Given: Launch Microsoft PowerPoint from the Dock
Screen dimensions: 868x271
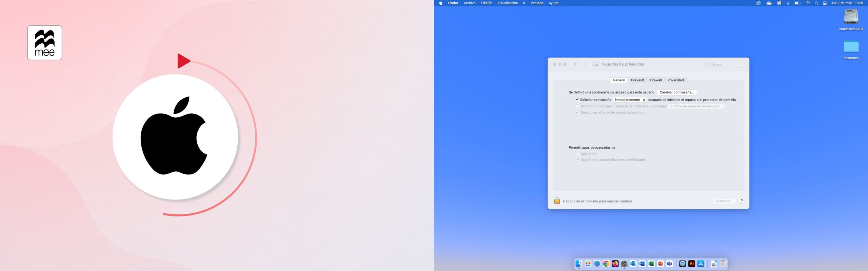Looking at the screenshot, I should pyautogui.click(x=660, y=264).
